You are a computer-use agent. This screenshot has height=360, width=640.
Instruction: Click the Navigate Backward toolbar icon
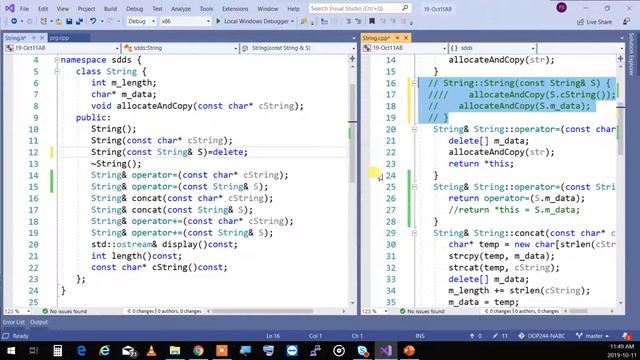(14, 21)
